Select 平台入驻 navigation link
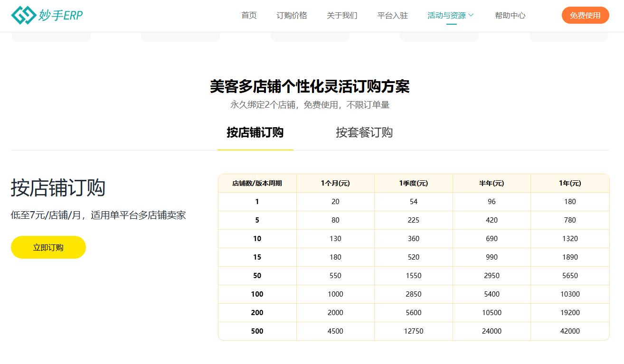This screenshot has height=364, width=624. pos(392,15)
